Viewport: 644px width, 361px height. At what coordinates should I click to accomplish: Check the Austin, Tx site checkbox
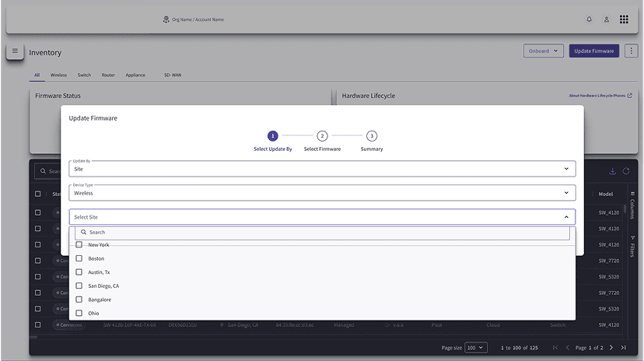[x=79, y=272]
